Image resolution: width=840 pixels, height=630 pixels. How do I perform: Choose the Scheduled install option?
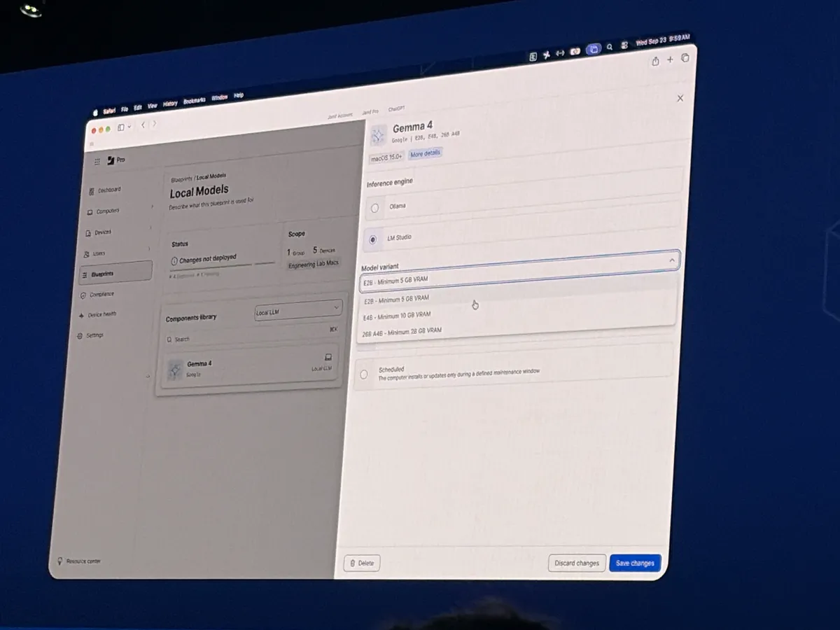(363, 374)
